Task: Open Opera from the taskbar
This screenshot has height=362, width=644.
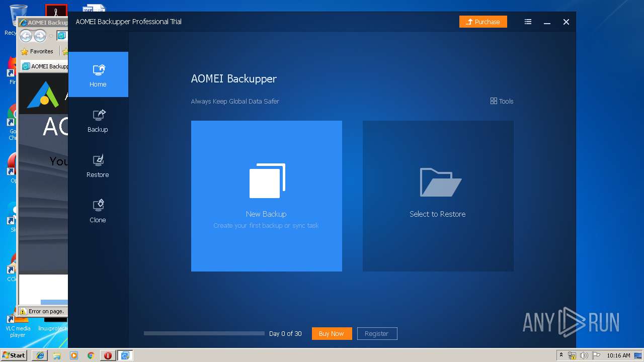Action: (108, 355)
